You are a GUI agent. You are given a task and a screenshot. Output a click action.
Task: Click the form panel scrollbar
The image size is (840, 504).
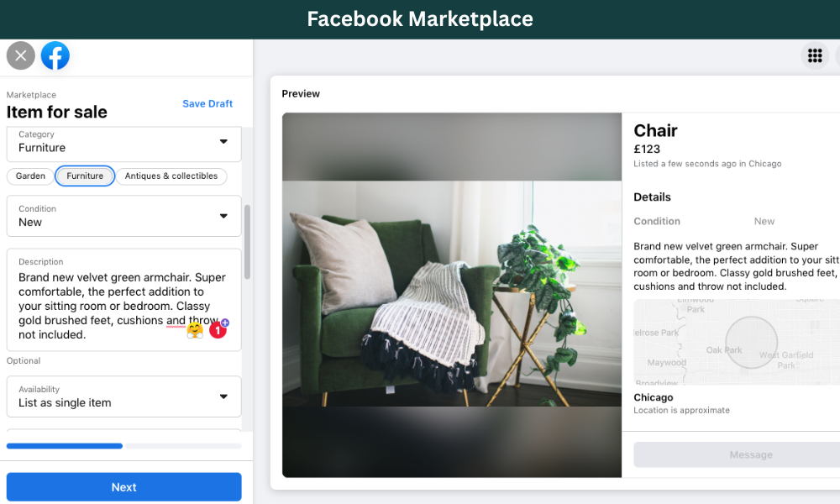[x=247, y=242]
